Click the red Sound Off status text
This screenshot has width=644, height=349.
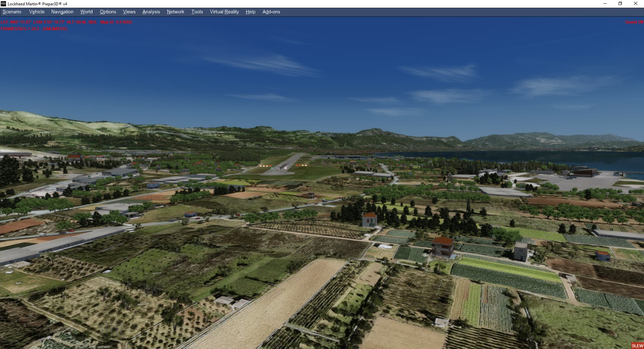click(x=634, y=22)
